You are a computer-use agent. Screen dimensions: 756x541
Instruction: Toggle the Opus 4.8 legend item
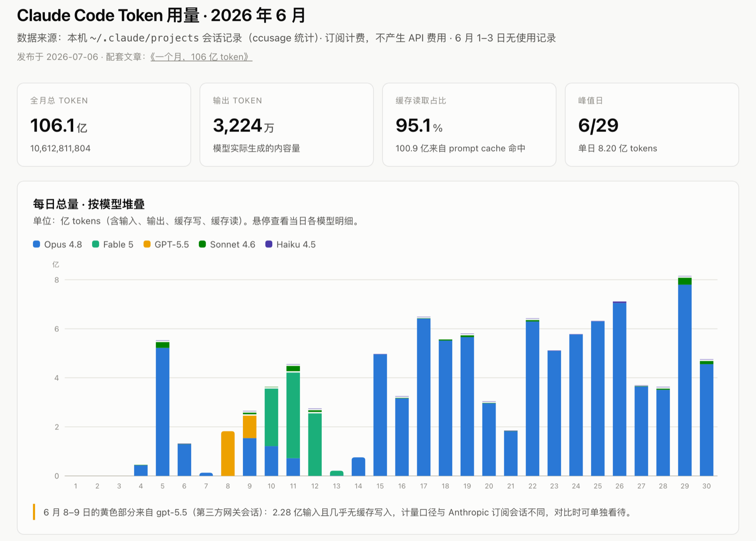[x=58, y=244]
